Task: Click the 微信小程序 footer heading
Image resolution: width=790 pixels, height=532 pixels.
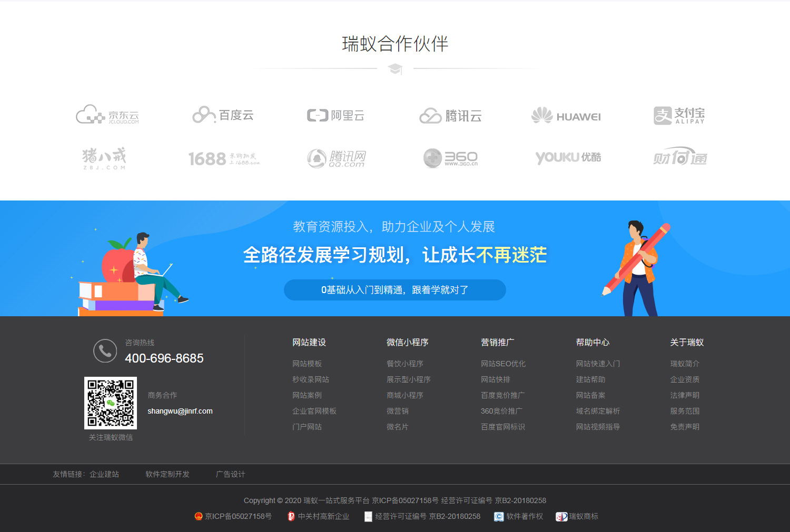Action: pos(408,343)
